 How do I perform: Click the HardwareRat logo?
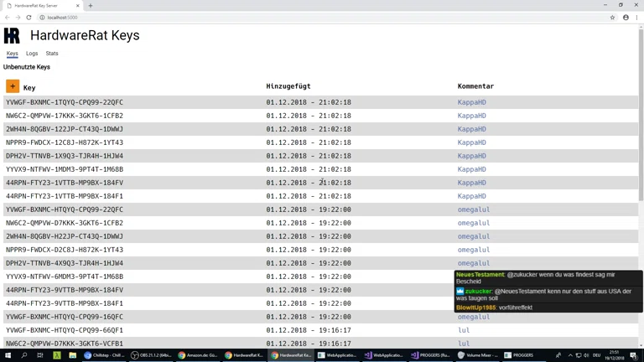[12, 35]
